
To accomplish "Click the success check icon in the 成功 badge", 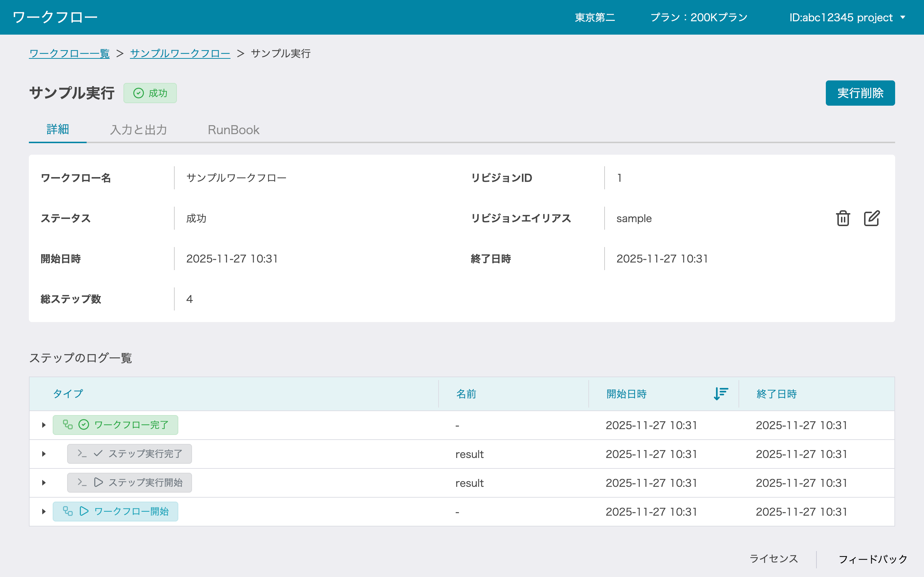I will click(x=139, y=93).
